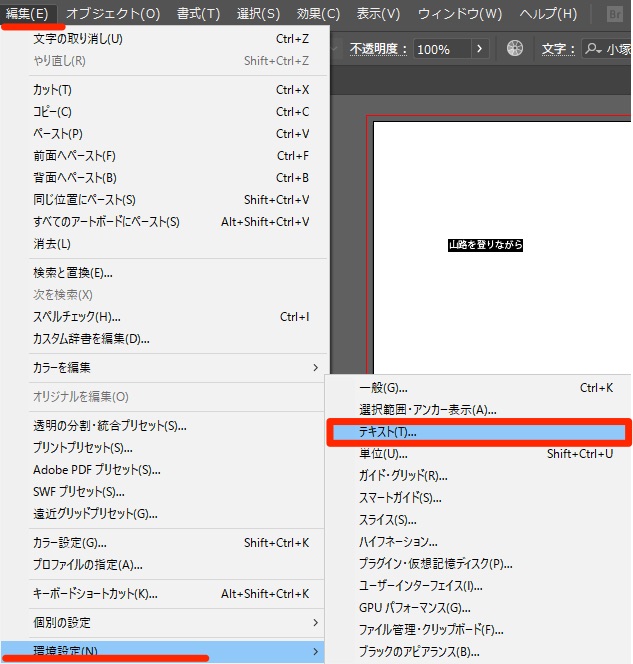Image resolution: width=633 pixels, height=664 pixels.
Task: Open the 表示(V) menu
Action: coord(378,14)
